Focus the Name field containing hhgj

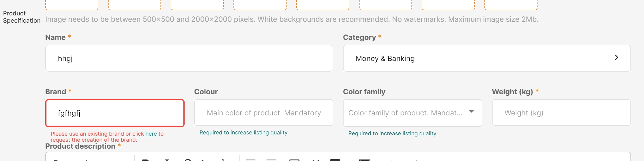point(189,58)
